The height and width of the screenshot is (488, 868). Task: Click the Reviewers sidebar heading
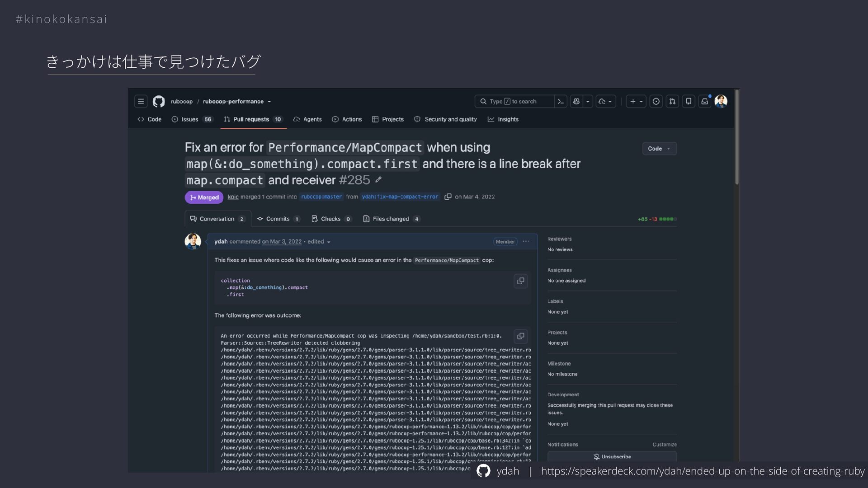pyautogui.click(x=560, y=239)
